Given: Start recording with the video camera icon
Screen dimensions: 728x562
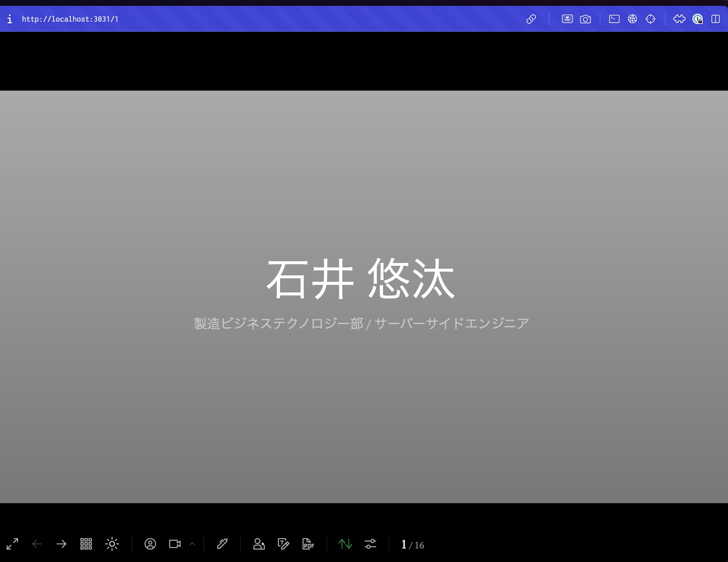Looking at the screenshot, I should (x=175, y=544).
